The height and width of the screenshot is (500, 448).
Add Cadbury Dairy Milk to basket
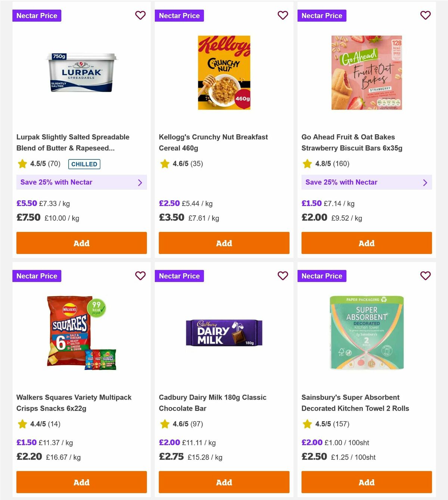pyautogui.click(x=224, y=482)
